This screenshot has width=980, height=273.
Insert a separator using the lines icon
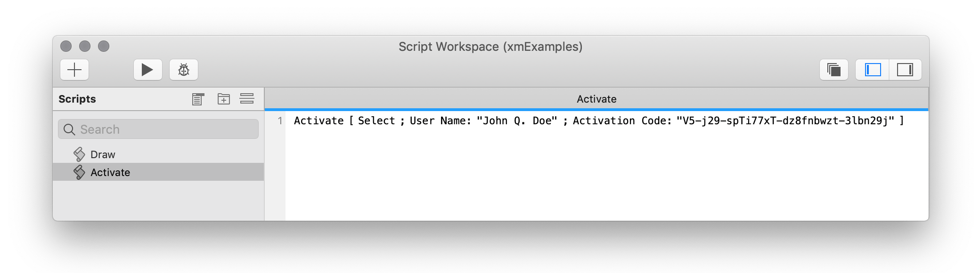click(248, 99)
